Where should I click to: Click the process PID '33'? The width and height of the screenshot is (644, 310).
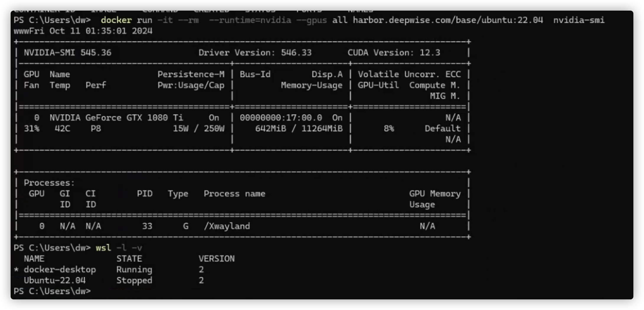(x=147, y=226)
